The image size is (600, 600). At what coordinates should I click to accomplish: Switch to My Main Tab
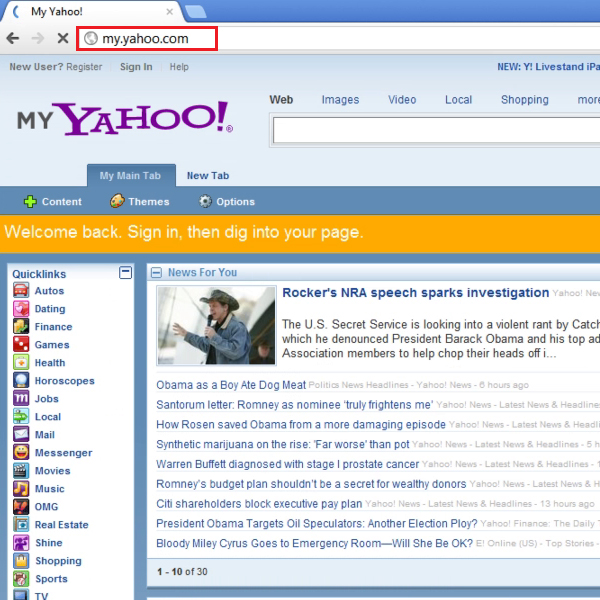pyautogui.click(x=131, y=176)
